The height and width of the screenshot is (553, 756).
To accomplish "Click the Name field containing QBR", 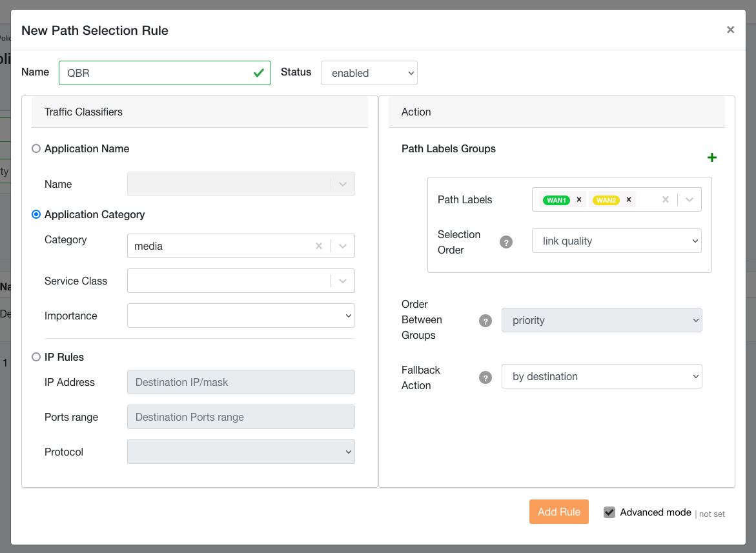I will click(155, 73).
